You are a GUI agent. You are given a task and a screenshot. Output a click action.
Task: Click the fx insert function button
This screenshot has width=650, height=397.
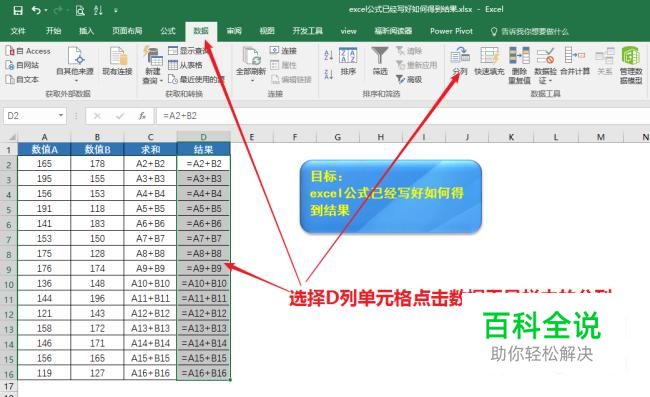point(142,116)
